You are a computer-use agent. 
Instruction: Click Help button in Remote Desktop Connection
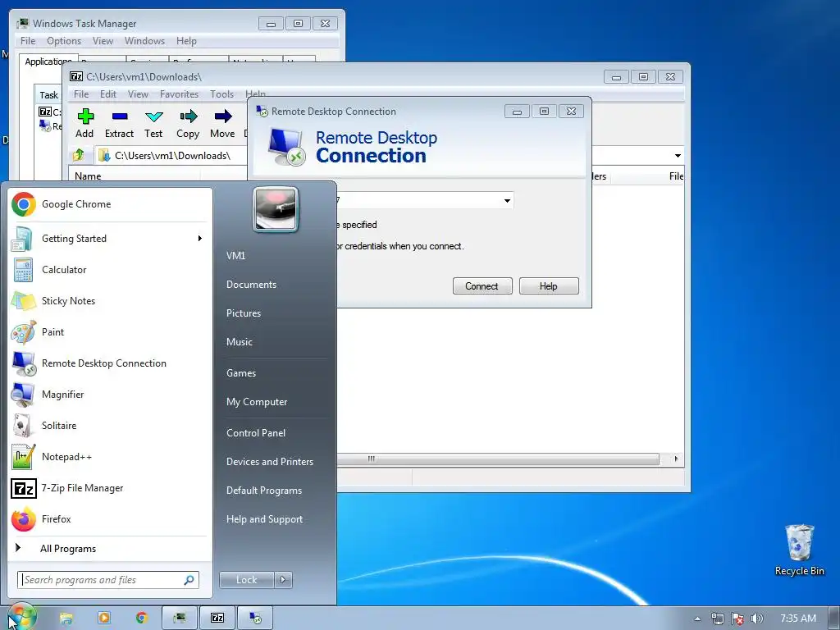[x=549, y=286]
